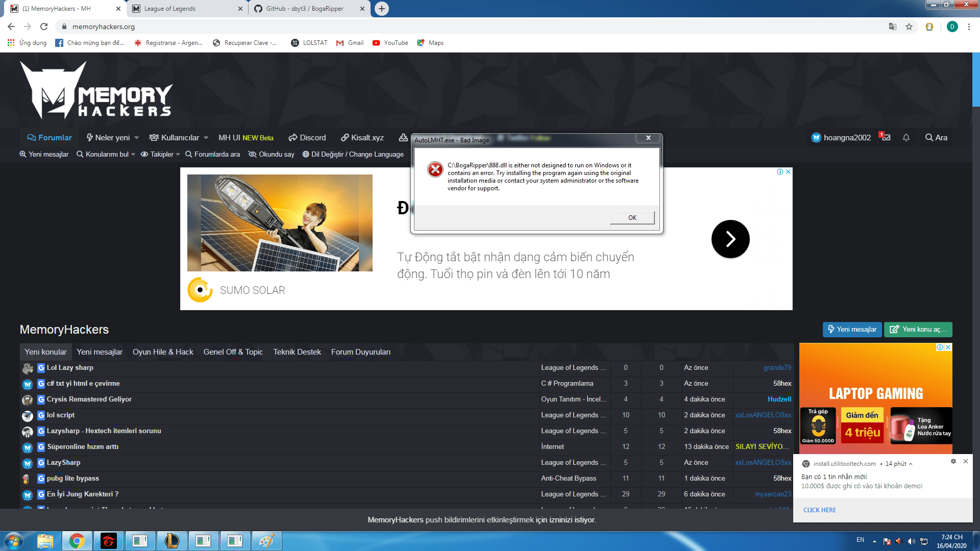The width and height of the screenshot is (980, 551).
Task: Select the Teknik Destek tab
Action: coord(297,352)
